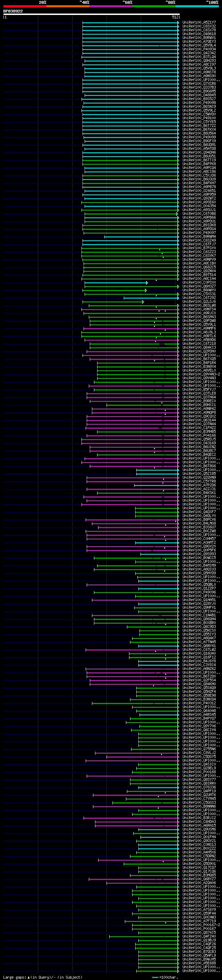This screenshot has width=222, height=980.
Task: Select the UniRef100_C6T0B6 hit label
Action: 199,214
